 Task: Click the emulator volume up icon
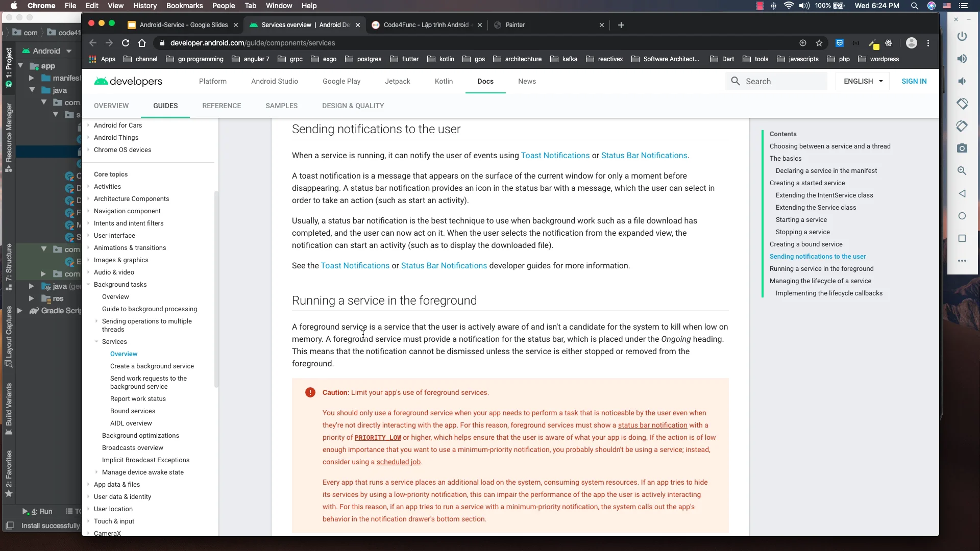(x=962, y=59)
